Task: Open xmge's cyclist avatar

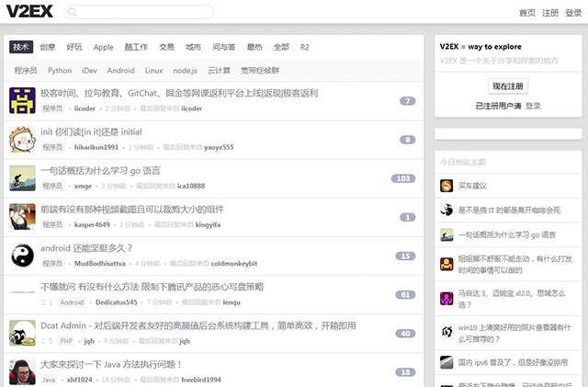Action: 22,177
